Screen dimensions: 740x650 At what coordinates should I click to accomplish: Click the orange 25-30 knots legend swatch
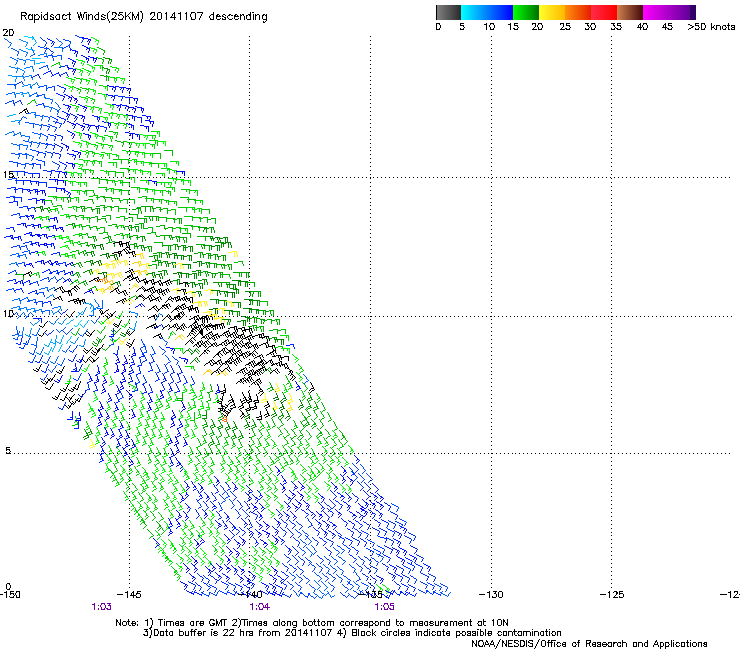pos(578,12)
